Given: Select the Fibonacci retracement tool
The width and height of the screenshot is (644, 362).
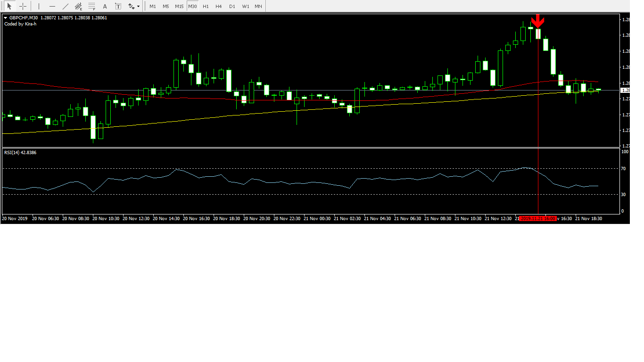Looking at the screenshot, I should pos(91,6).
